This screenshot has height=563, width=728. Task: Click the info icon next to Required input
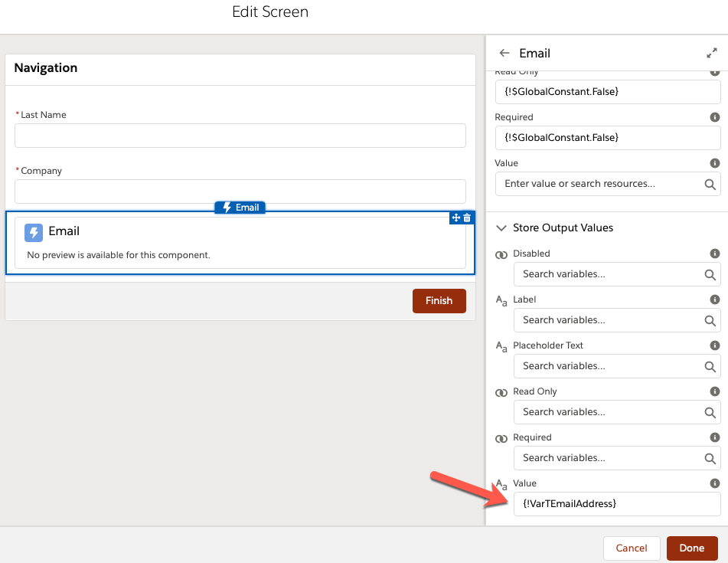(x=714, y=117)
